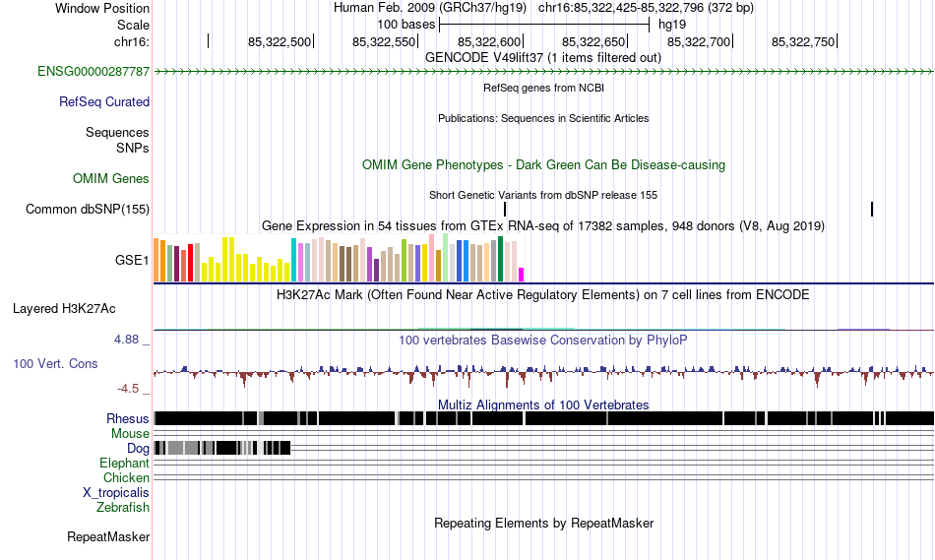Screen dimensions: 935x560
Task: Click the first orange GTEx expression bar
Action: 156,260
